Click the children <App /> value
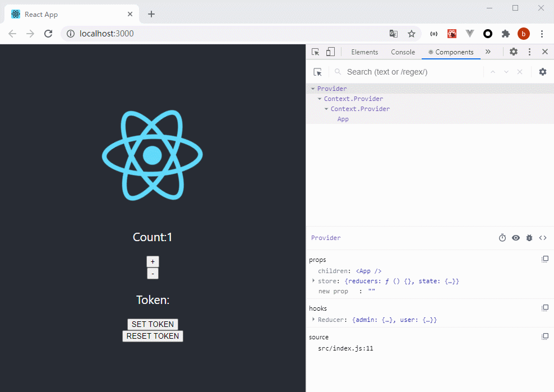The height and width of the screenshot is (392, 554). [368, 271]
